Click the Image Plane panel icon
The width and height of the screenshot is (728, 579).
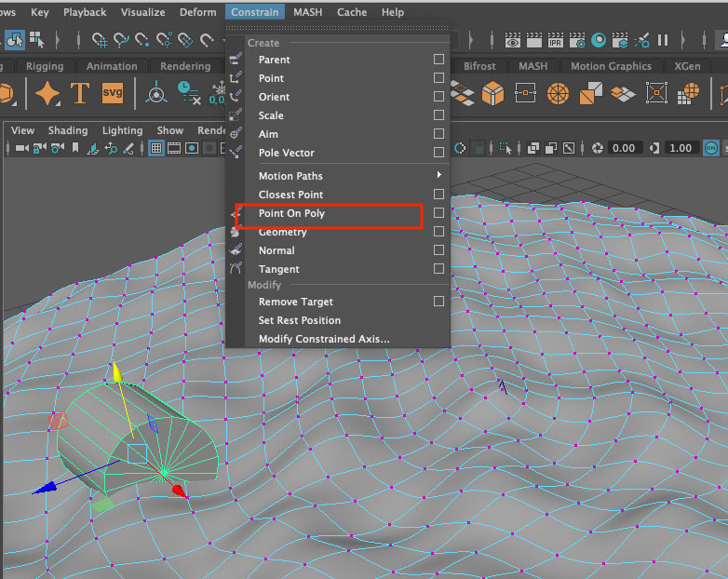93,149
